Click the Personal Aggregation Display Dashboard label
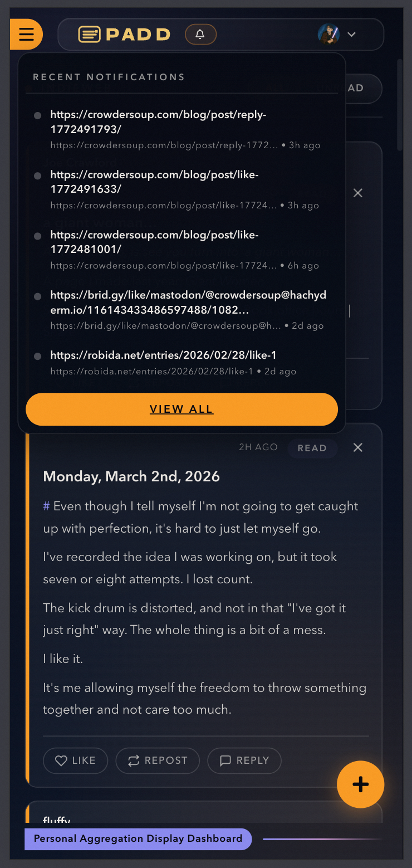Image resolution: width=412 pixels, height=868 pixels. click(138, 838)
